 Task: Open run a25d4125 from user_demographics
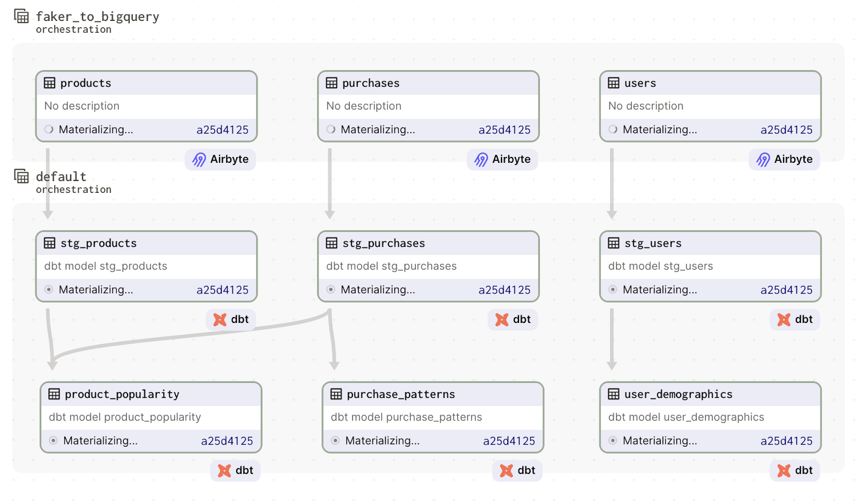pos(786,440)
